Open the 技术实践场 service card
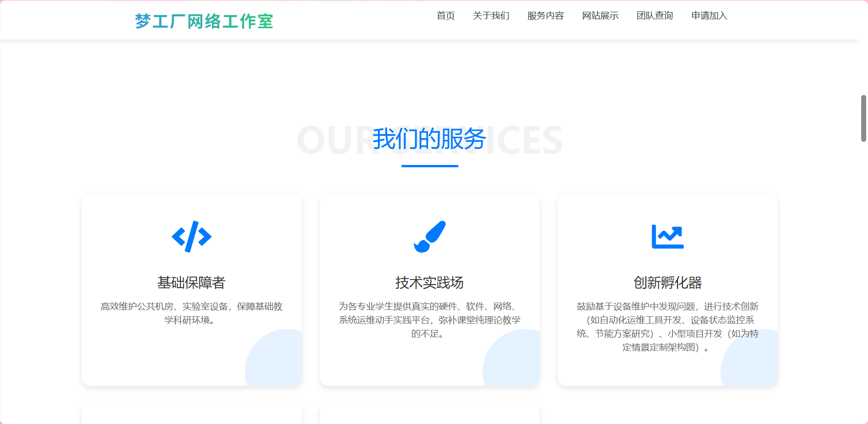 429,289
